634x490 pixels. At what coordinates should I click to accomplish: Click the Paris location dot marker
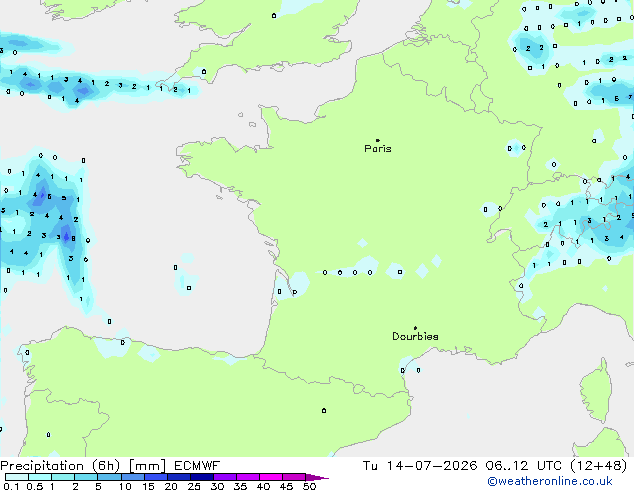[x=378, y=140]
